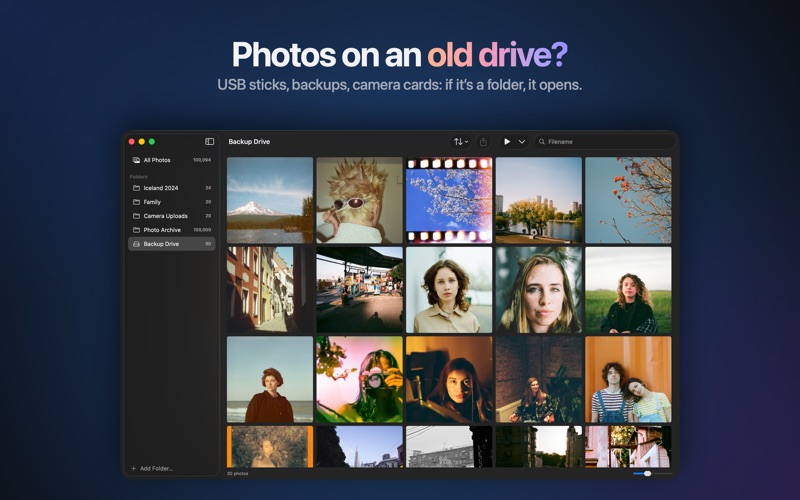
Task: Open the snowy mountain lake photo
Action: pos(270,200)
